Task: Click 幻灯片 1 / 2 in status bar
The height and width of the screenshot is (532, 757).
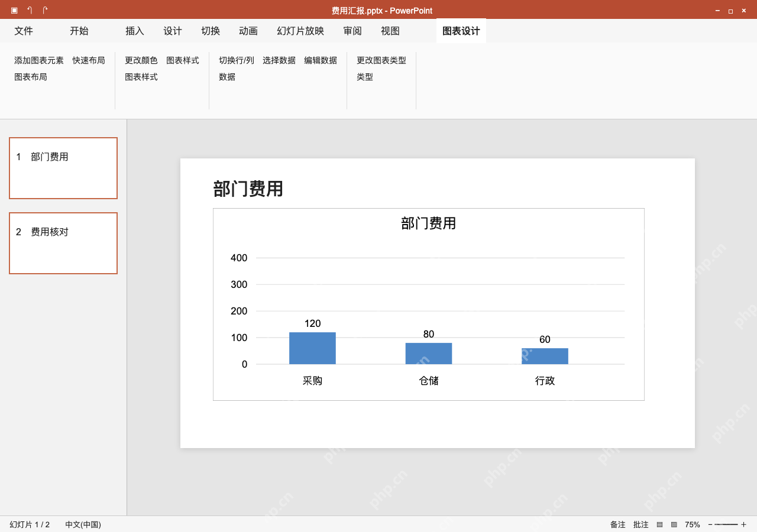Action: point(30,524)
